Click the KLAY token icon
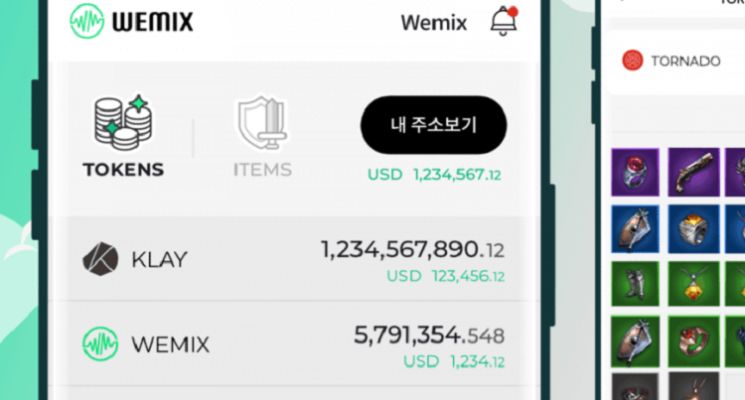 tap(100, 259)
